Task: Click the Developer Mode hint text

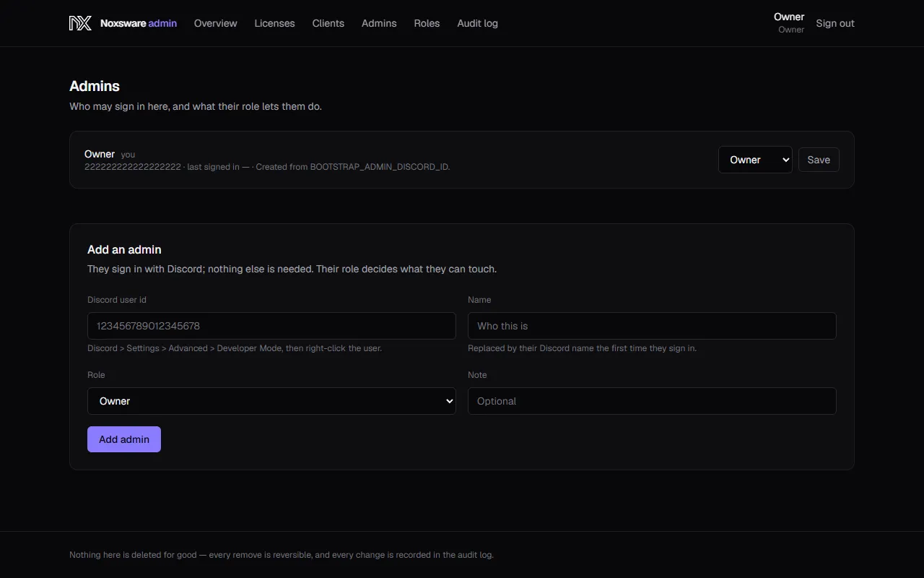Action: pos(235,348)
